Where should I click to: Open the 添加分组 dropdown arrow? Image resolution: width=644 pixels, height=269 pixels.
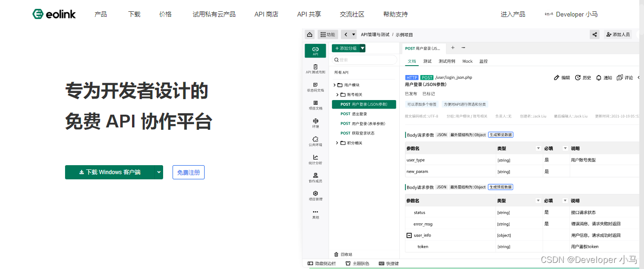pos(363,48)
